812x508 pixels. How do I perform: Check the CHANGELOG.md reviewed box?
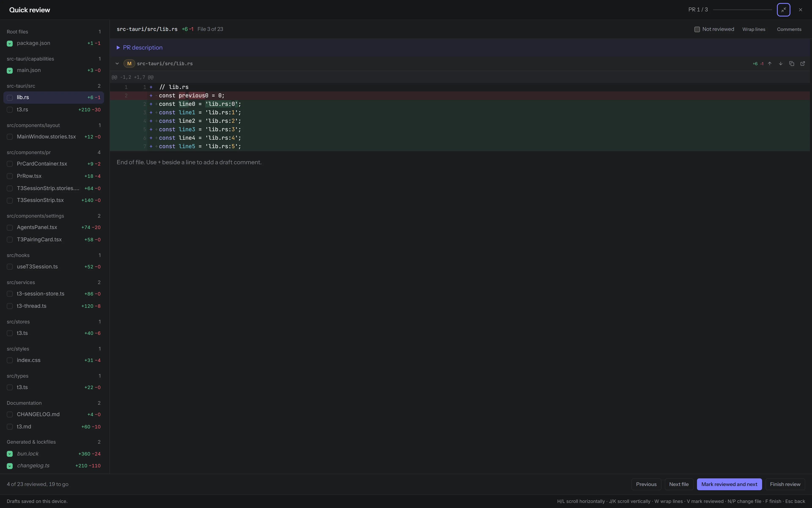[x=10, y=415]
